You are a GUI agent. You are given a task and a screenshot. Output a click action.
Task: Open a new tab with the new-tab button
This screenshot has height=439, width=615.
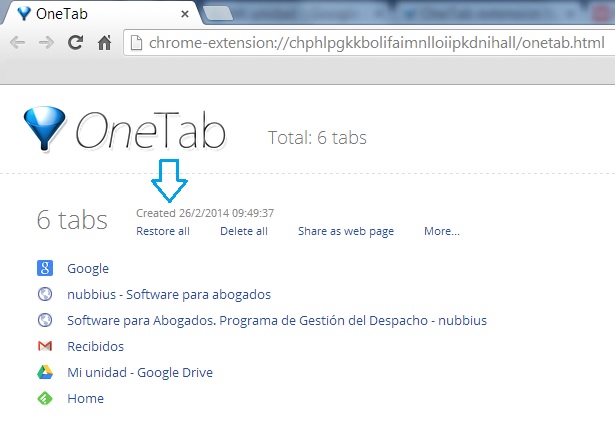(x=218, y=13)
